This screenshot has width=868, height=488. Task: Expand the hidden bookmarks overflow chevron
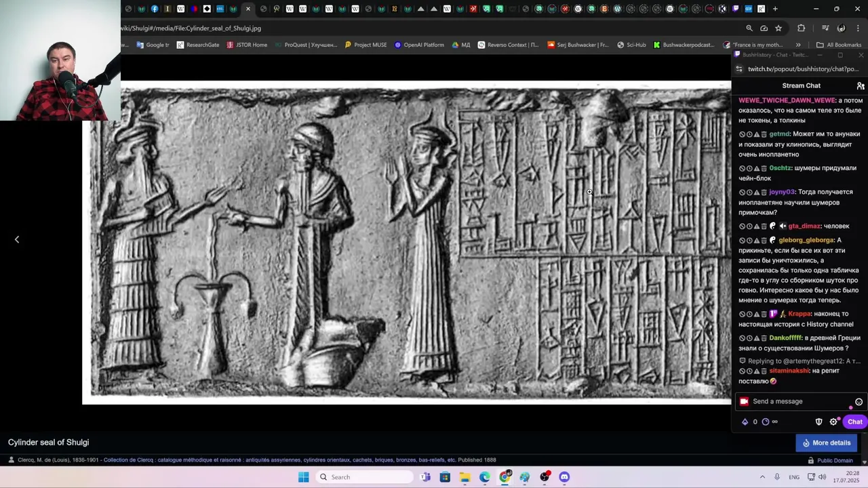coord(798,45)
